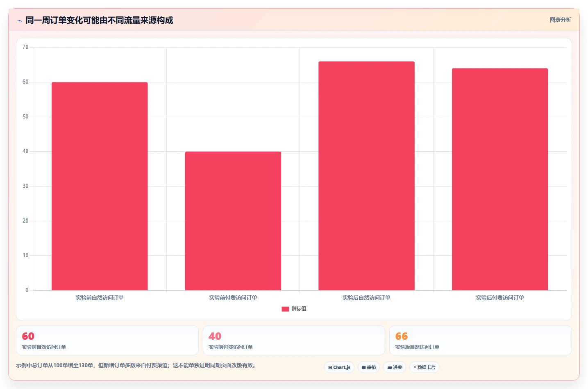Click the 图表分析 label in header
Screen dimensions: 588x389
pos(560,20)
